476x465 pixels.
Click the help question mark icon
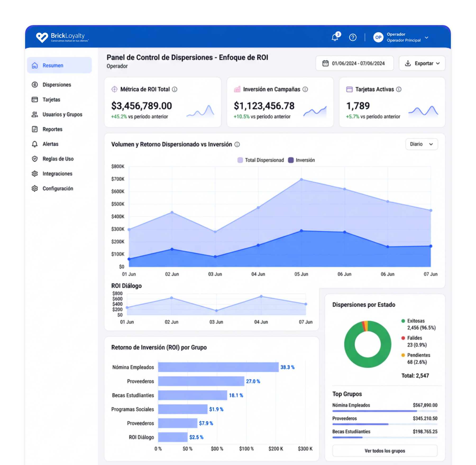point(353,38)
